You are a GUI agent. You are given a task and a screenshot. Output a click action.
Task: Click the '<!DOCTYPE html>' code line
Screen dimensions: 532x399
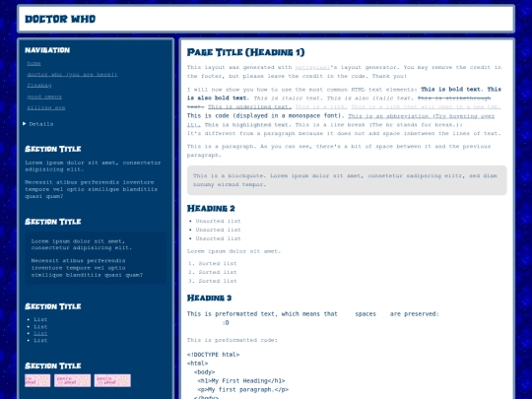click(x=213, y=355)
